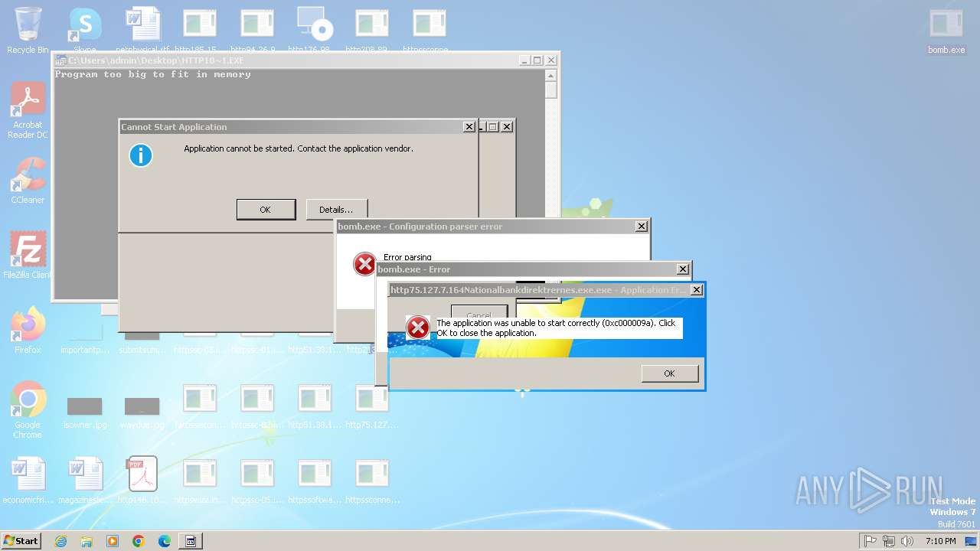Minimize the HTTP10~1.EXE console window
The height and width of the screenshot is (551, 980).
tap(524, 60)
